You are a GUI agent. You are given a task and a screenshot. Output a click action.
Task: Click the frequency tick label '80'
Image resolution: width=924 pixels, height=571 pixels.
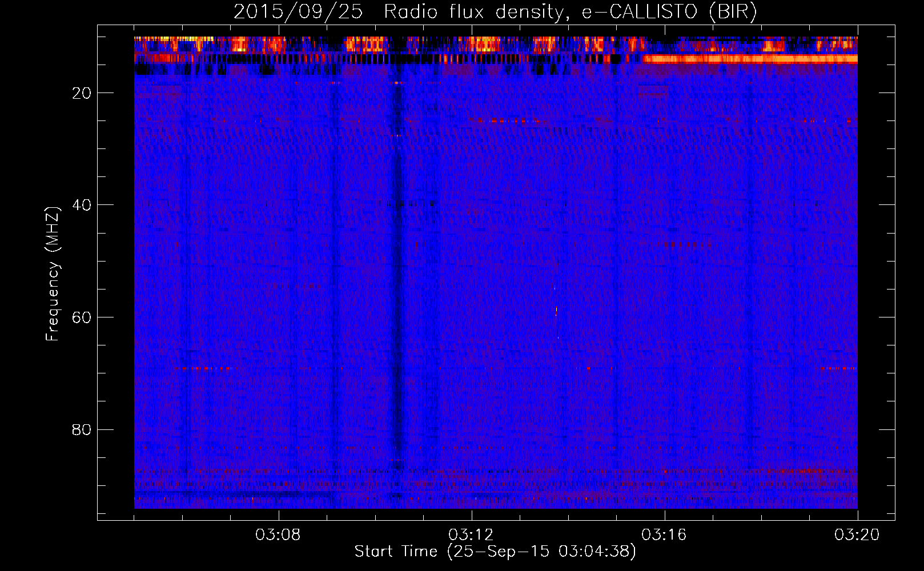click(x=82, y=429)
